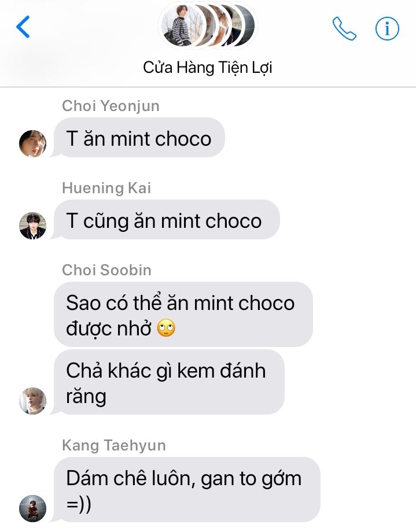This screenshot has height=532, width=416.
Task: Select the "Sao có thể ăn mint choco" bubble
Action: tap(183, 314)
